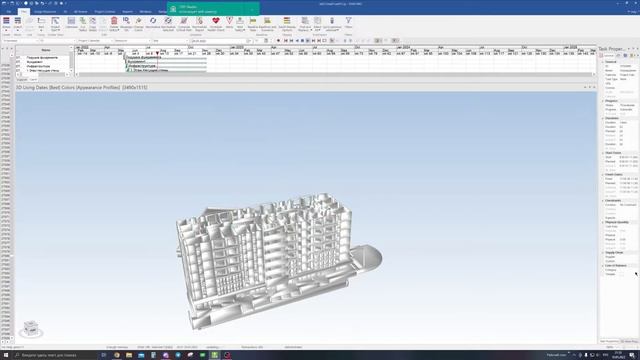Click the Gantt chart horizontal scrollbar
The height and width of the screenshot is (360, 640).
(x=335, y=74)
